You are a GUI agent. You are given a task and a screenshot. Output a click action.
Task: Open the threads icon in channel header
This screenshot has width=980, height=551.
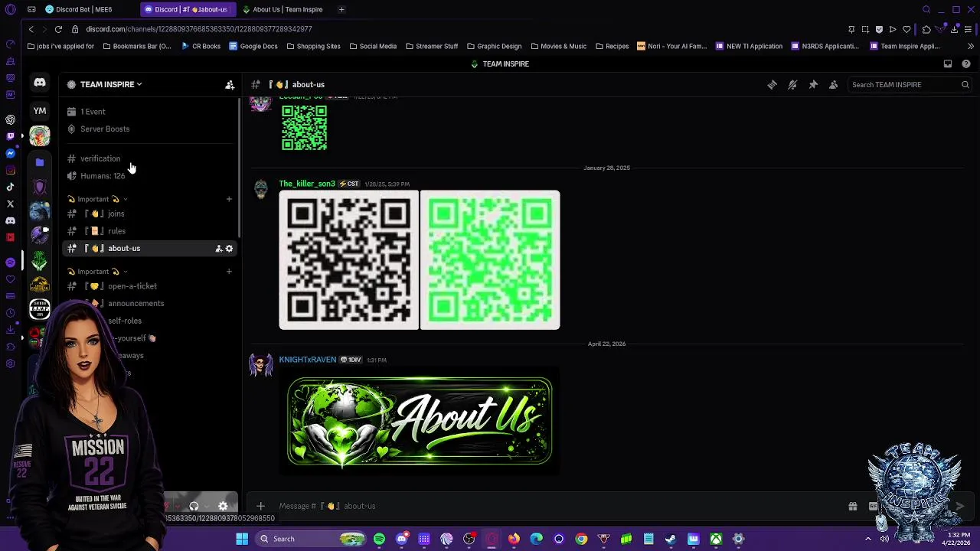[772, 85]
